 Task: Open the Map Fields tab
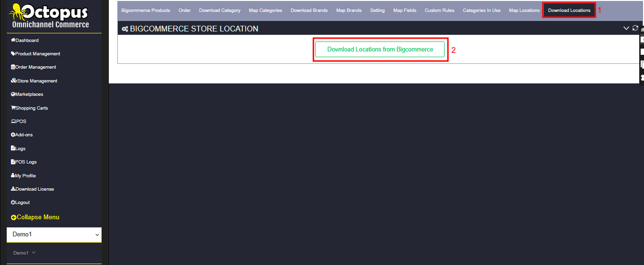(405, 10)
